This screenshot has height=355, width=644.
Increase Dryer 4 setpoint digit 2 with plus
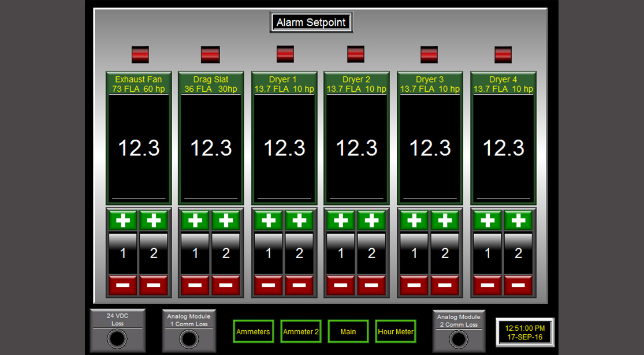518,221
